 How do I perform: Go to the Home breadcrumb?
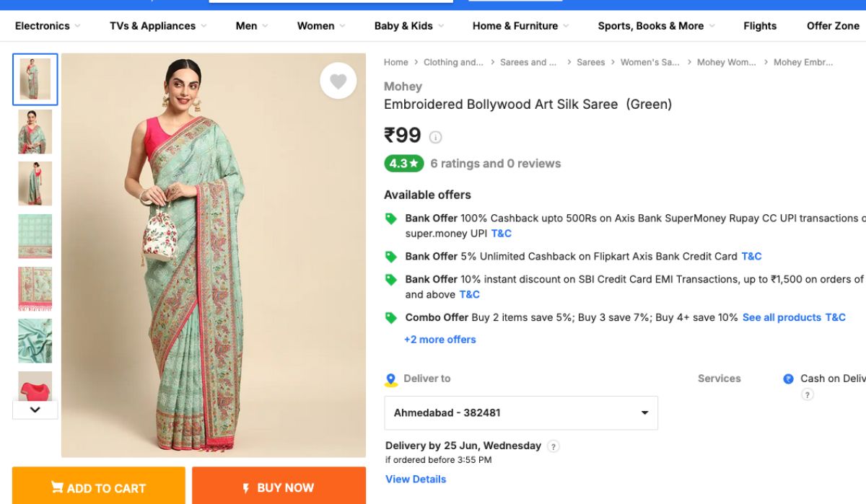pyautogui.click(x=396, y=63)
